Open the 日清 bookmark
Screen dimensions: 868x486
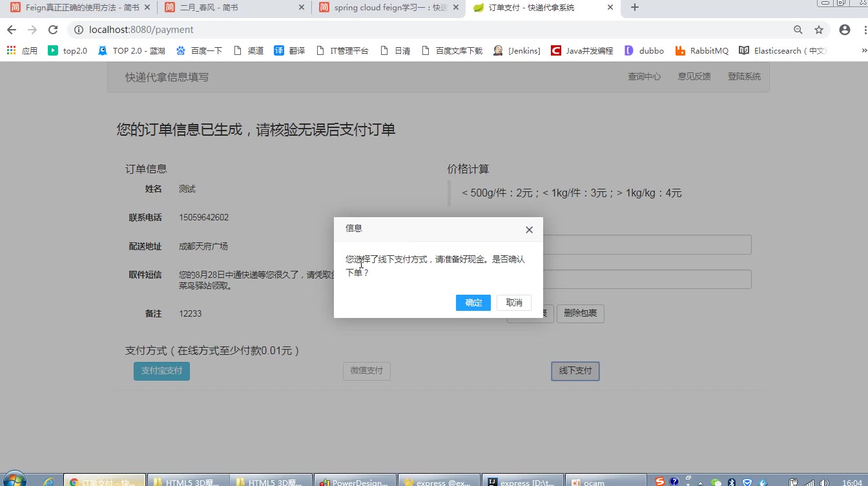(395, 50)
